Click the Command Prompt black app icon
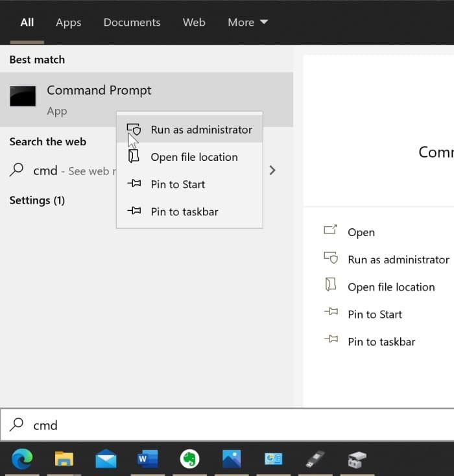The height and width of the screenshot is (476, 454). click(23, 96)
